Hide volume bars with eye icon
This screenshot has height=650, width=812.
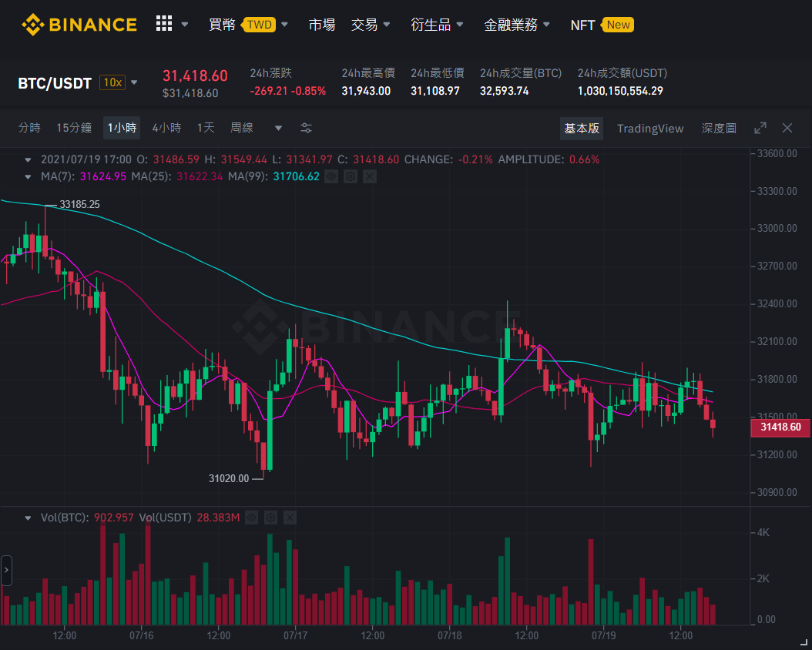tap(252, 518)
